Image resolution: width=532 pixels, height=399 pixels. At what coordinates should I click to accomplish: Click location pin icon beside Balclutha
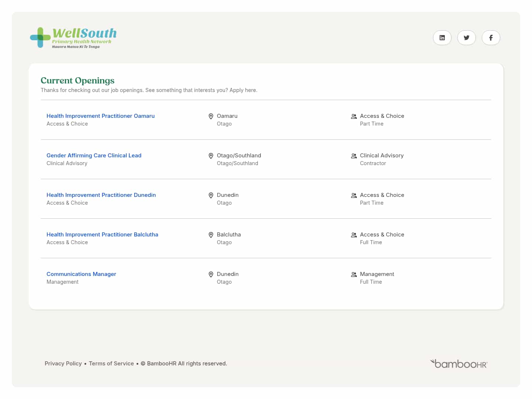[211, 235]
